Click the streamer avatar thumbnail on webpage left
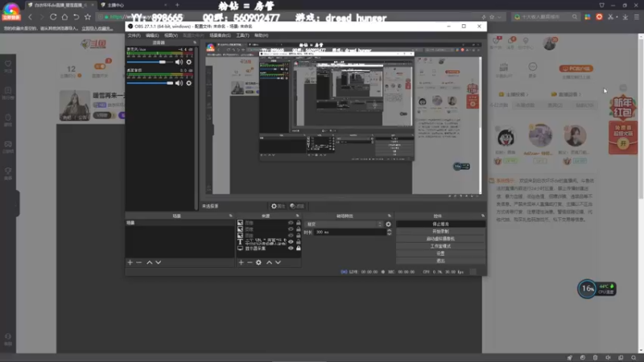644x362 pixels. [74, 105]
